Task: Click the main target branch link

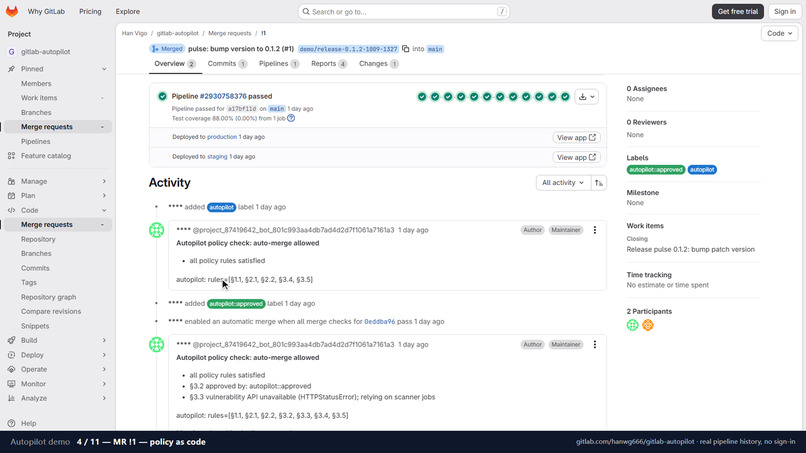Action: (x=435, y=49)
